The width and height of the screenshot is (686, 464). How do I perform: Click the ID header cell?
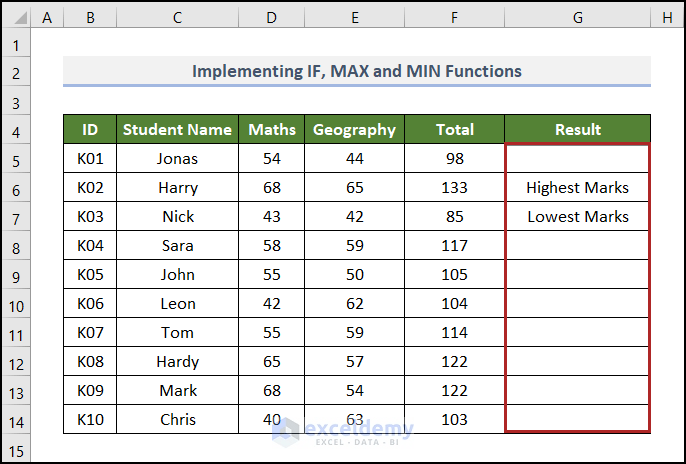click(90, 129)
